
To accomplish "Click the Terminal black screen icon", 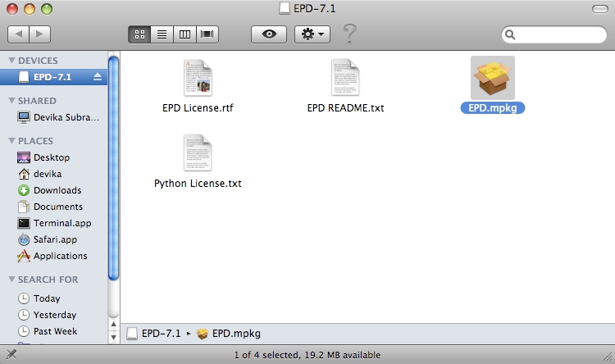I will [24, 223].
